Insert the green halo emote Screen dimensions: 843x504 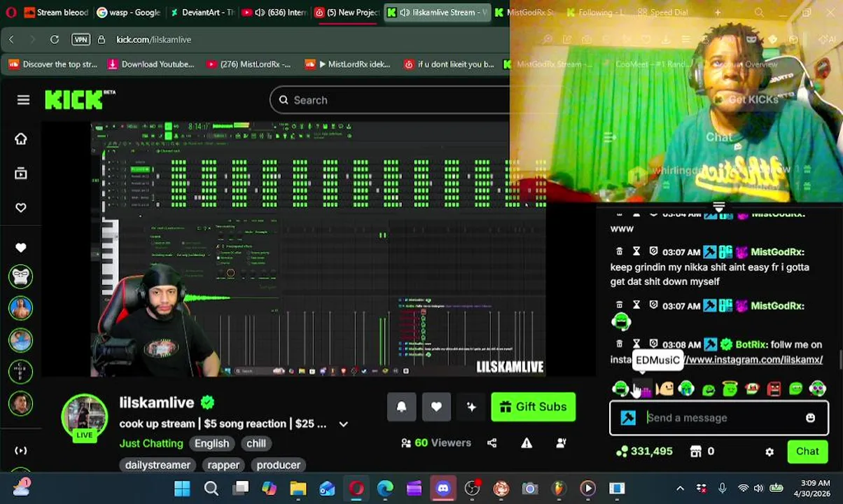coord(730,388)
